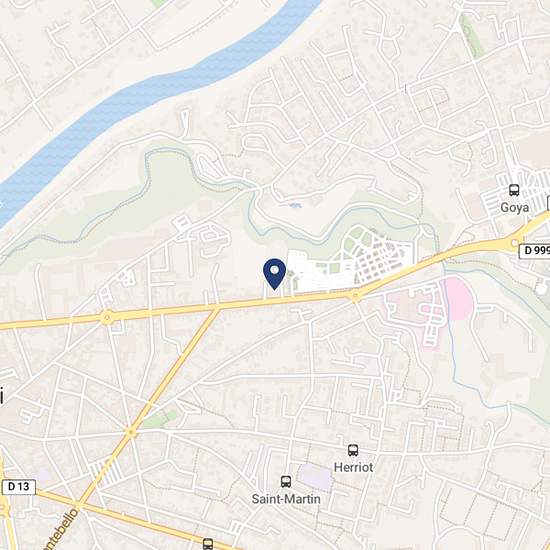Viewport: 550px width, 550px height.
Task: Click the Herriot station label
Action: click(x=353, y=467)
